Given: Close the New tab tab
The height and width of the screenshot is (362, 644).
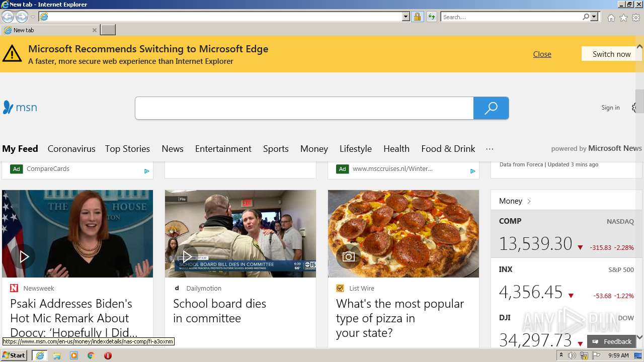Looking at the screenshot, I should 94,30.
